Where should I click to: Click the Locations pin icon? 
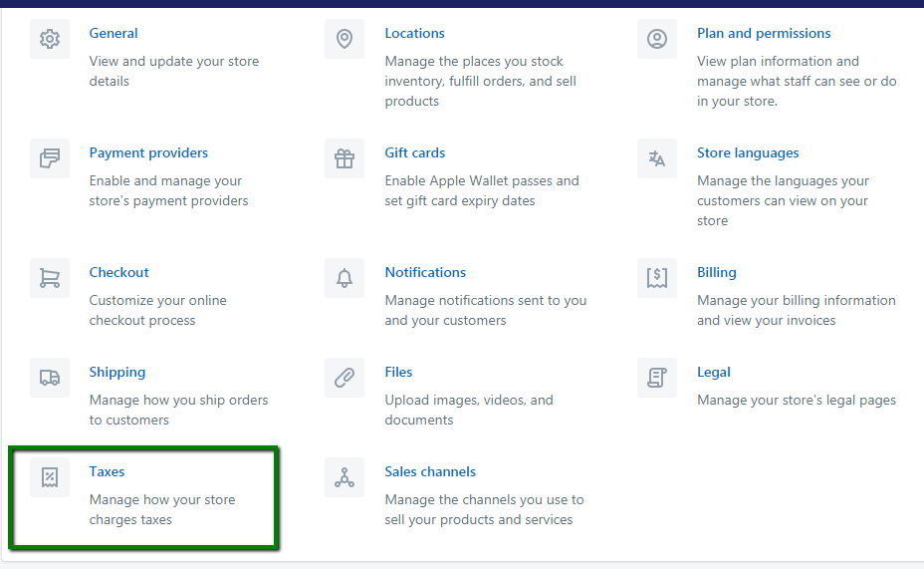pos(345,39)
